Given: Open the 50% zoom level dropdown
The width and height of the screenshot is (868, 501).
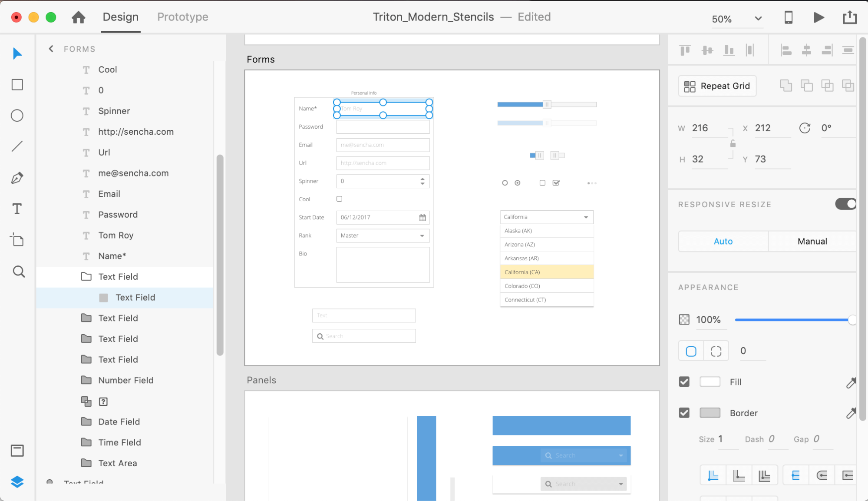Looking at the screenshot, I should coord(737,19).
